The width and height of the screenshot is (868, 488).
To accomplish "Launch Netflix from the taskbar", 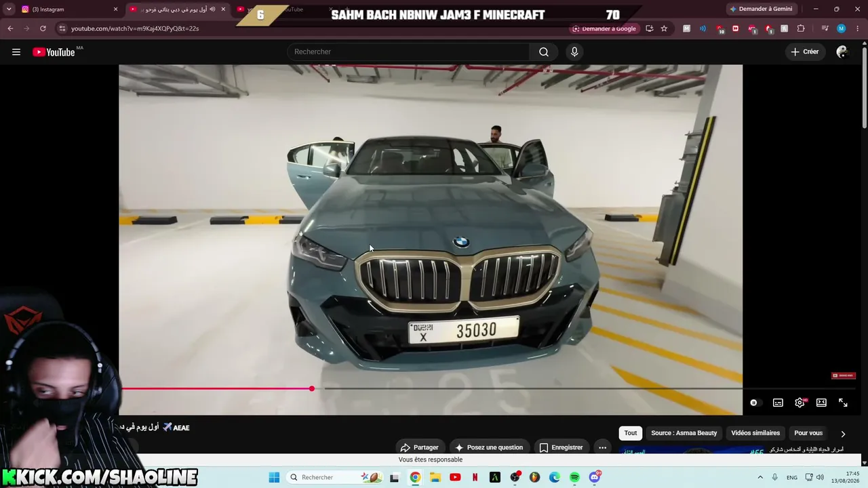I will (x=475, y=477).
